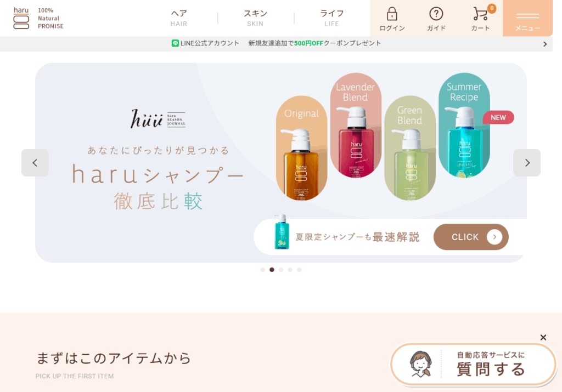Click the あなたにぴったりが見つかる tagline

(158, 150)
